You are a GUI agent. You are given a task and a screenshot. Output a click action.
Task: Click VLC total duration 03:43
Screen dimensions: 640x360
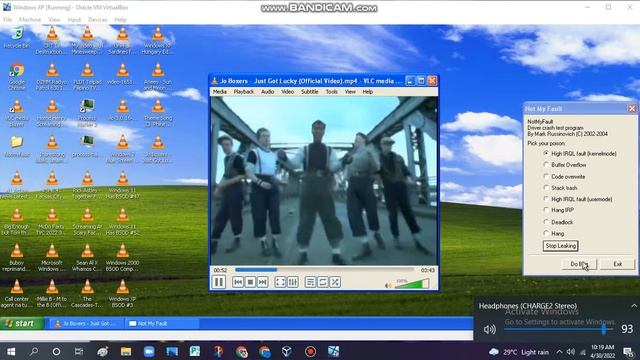tap(427, 270)
